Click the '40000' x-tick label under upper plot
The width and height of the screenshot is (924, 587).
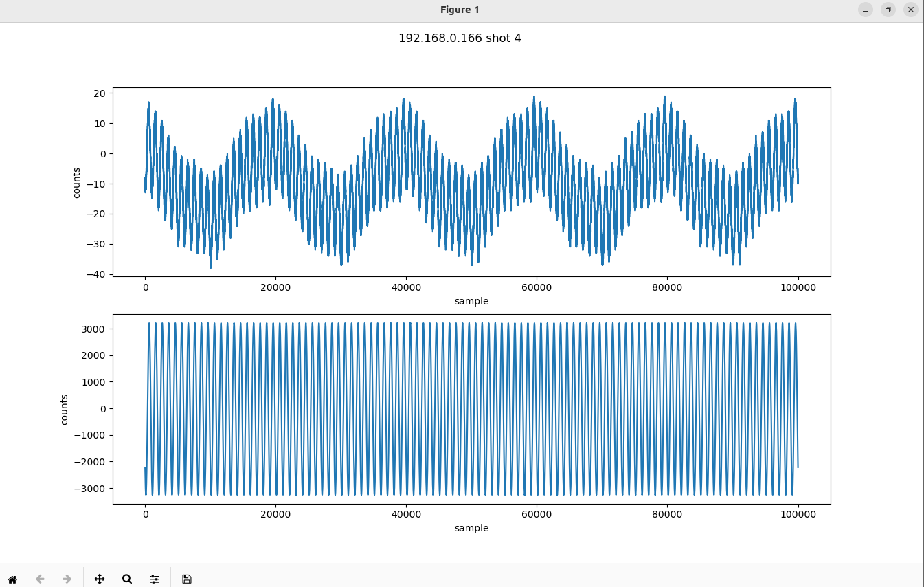click(406, 288)
